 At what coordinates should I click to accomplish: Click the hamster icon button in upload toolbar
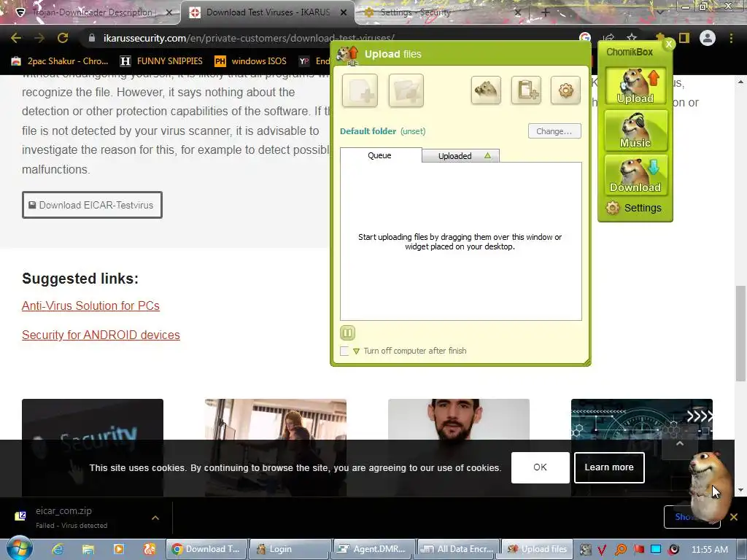(x=486, y=90)
